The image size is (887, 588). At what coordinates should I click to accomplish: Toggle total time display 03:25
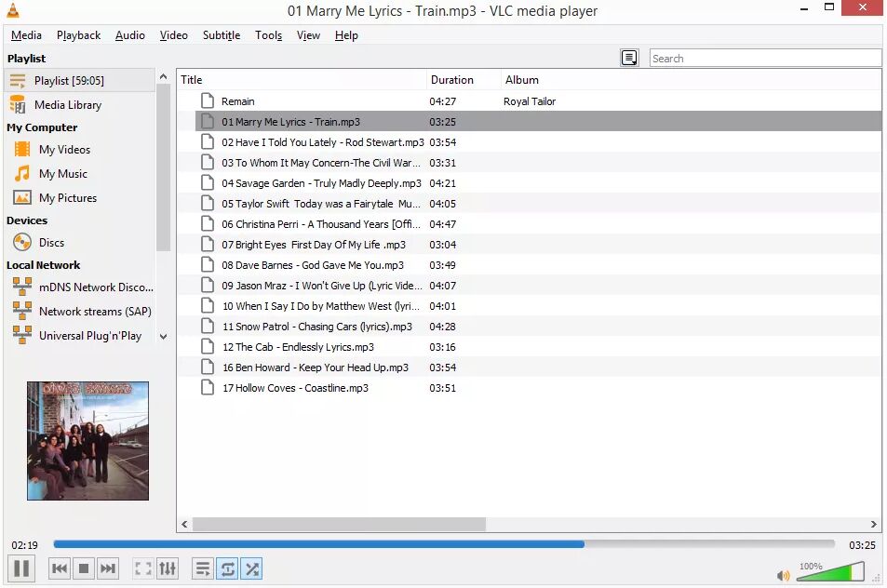point(862,545)
